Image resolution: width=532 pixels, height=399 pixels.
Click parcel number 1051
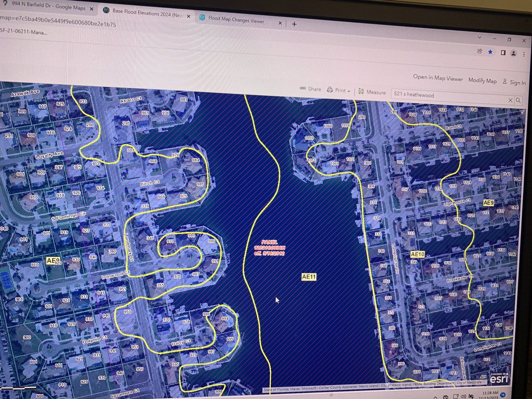point(311,160)
